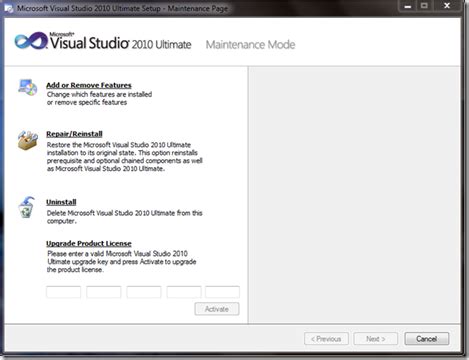Click the setup icon in the title bar
Image resolution: width=469 pixels, height=360 pixels.
[x=9, y=8]
